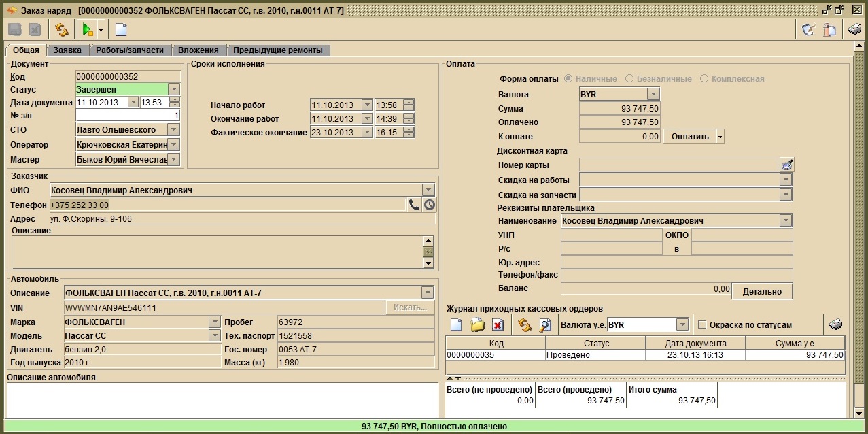Click the discount card search icon by Номер карты
This screenshot has height=434, width=868.
pos(786,165)
